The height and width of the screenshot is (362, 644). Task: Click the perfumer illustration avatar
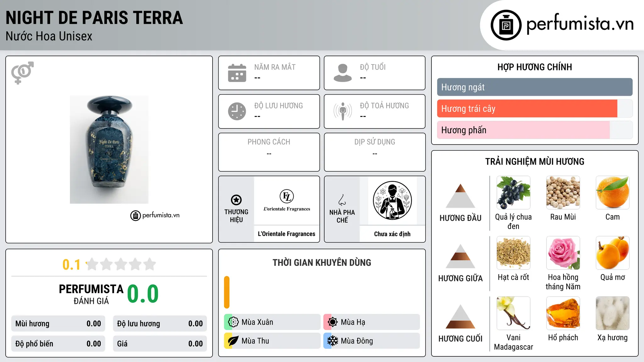tap(392, 200)
